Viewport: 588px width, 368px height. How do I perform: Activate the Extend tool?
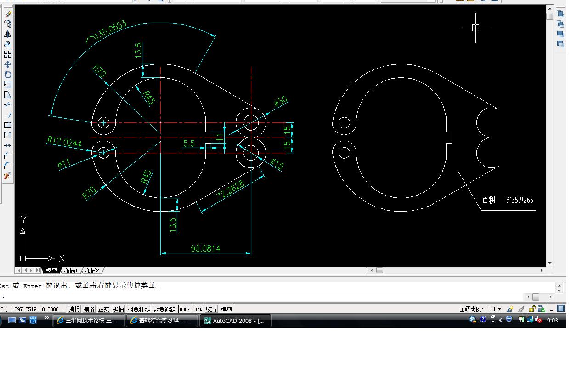[8, 115]
